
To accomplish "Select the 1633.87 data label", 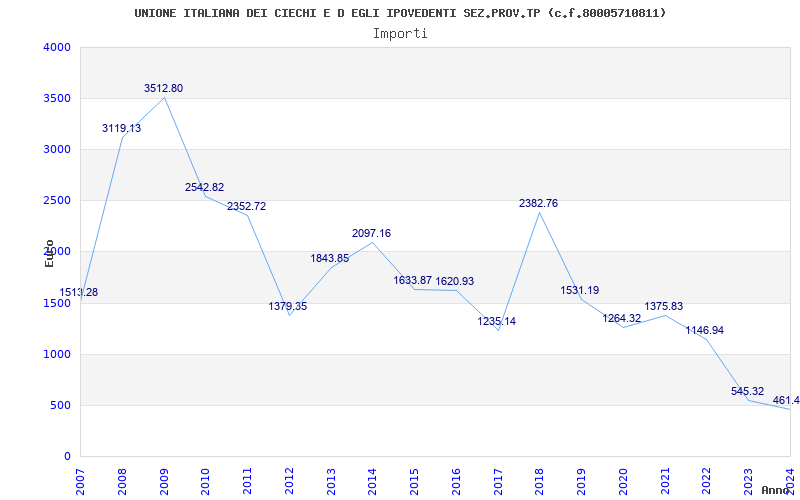I will (413, 281).
